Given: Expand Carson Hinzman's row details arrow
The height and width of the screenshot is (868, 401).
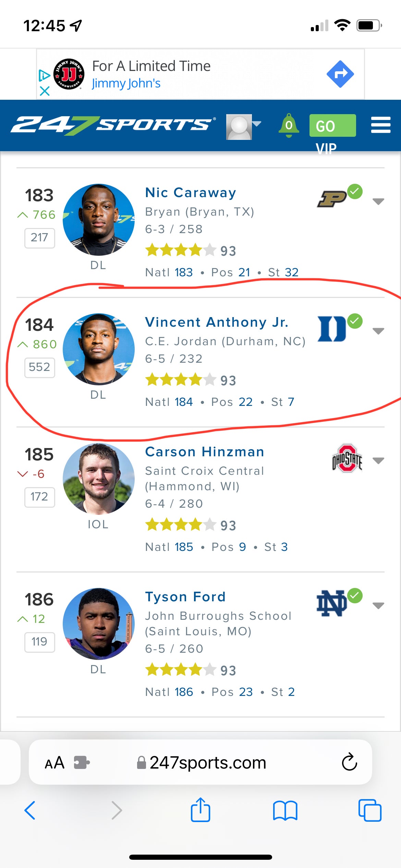Looking at the screenshot, I should [378, 460].
